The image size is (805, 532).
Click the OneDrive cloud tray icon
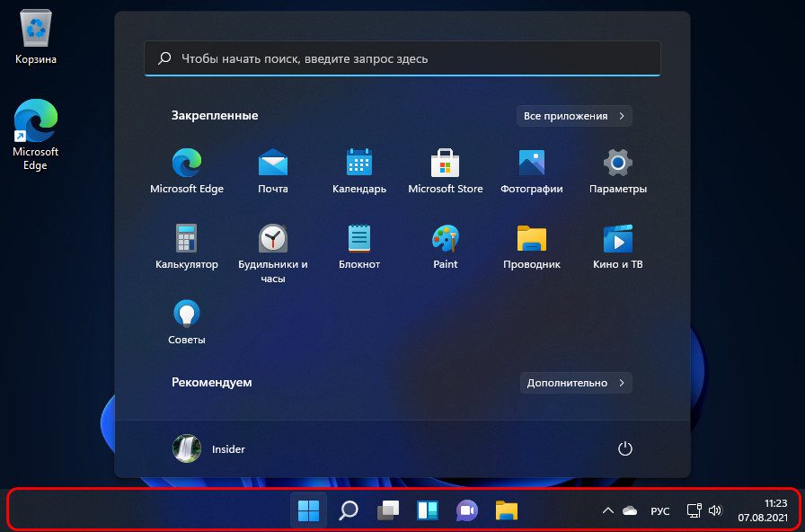(x=630, y=510)
